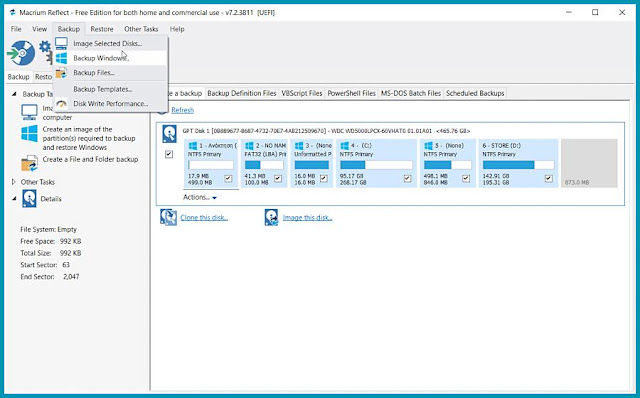The image size is (640, 398).
Task: Uncheck partition 6 STORE (D:) checkbox
Action: pyautogui.click(x=549, y=178)
